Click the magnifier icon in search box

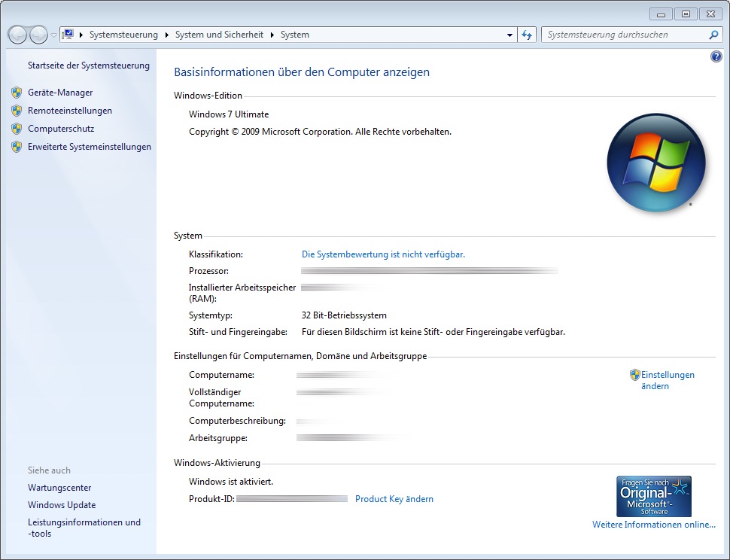click(713, 35)
